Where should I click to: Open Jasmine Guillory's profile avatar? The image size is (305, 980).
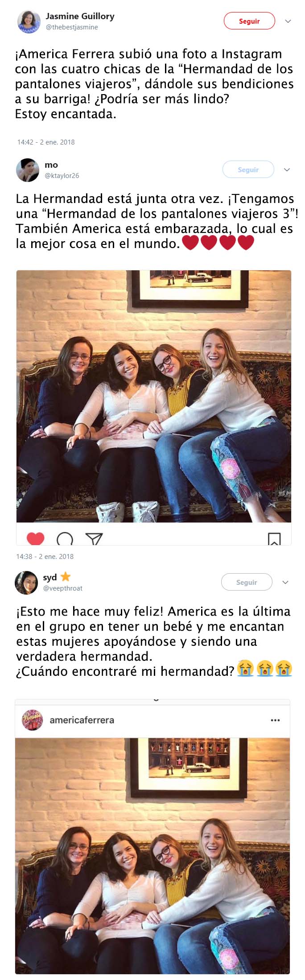pos(29,21)
